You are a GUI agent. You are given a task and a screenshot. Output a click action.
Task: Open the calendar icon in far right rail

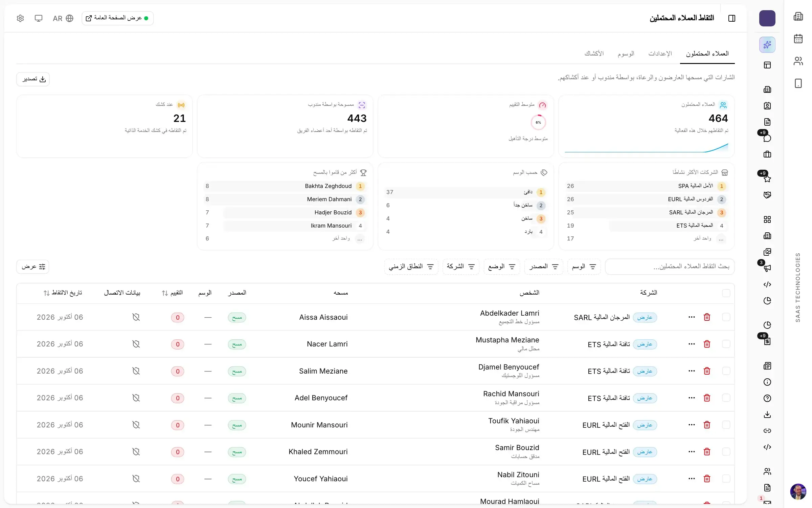coord(798,39)
